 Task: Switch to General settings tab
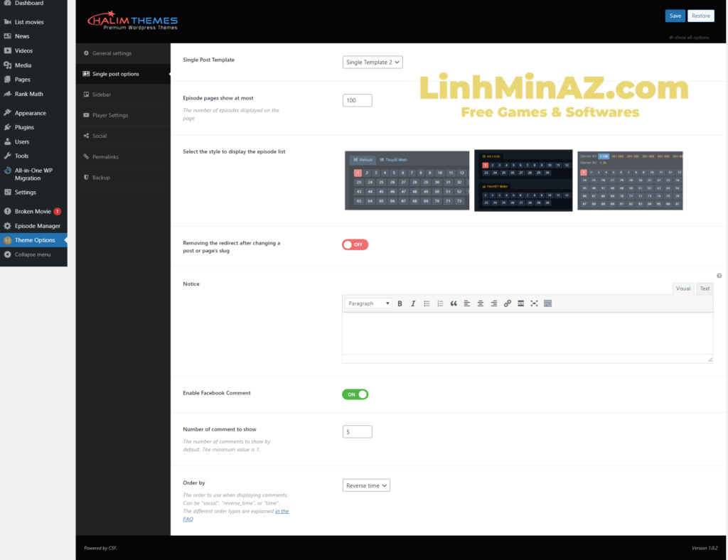(x=123, y=53)
